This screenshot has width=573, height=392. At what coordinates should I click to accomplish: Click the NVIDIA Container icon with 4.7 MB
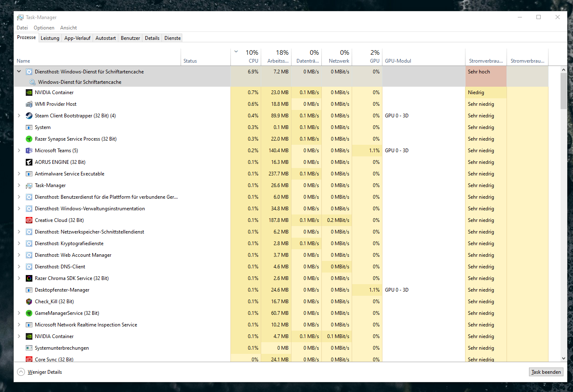point(29,336)
